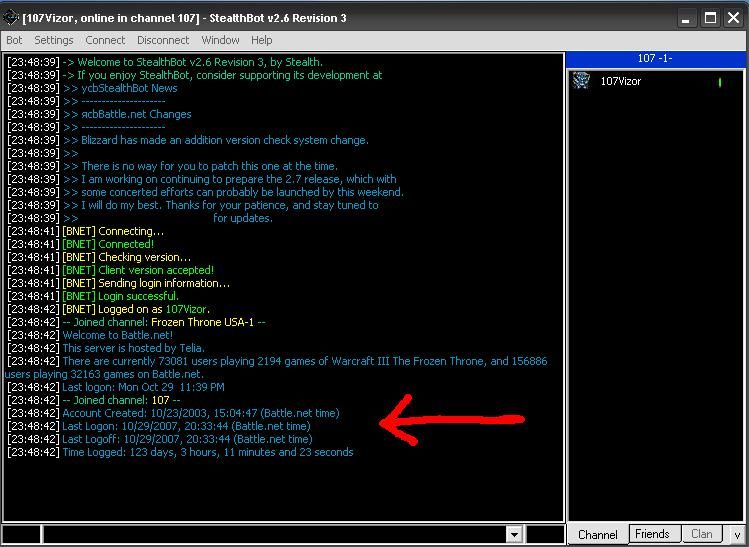The image size is (749, 547).
Task: Close the StealthBot window
Action: (x=734, y=19)
